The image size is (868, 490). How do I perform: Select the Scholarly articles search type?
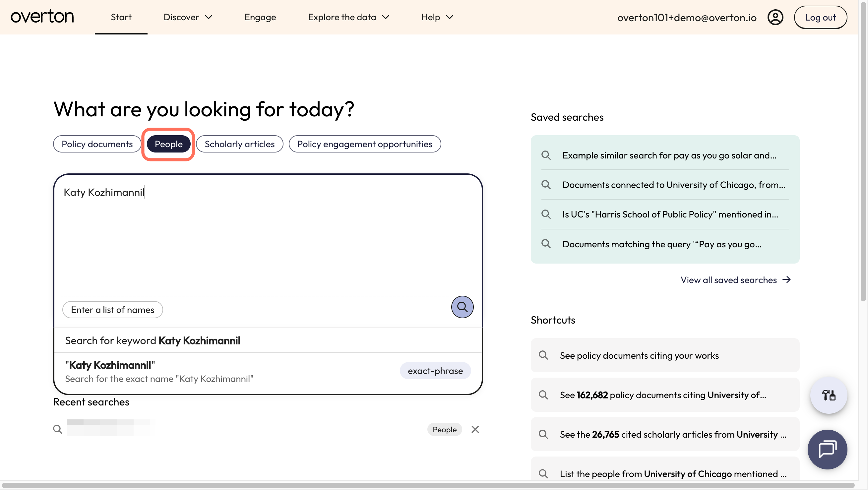click(x=240, y=144)
